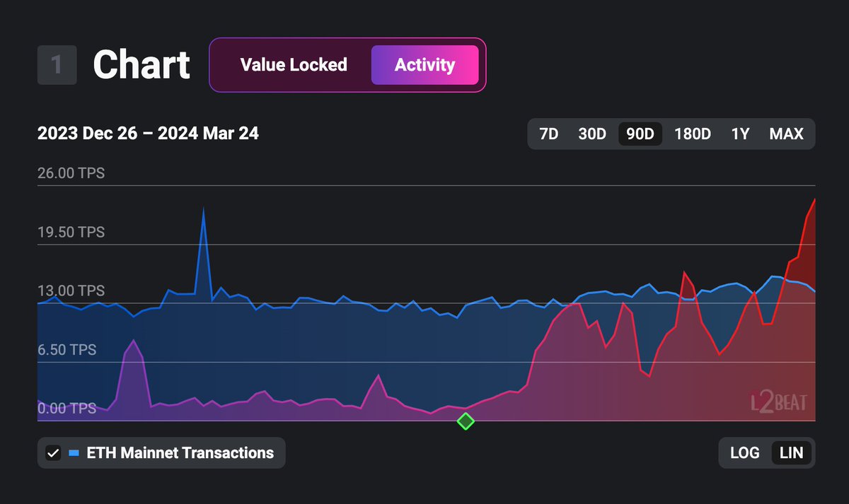849x504 pixels.
Task: Set time range to 30D
Action: [x=592, y=134]
